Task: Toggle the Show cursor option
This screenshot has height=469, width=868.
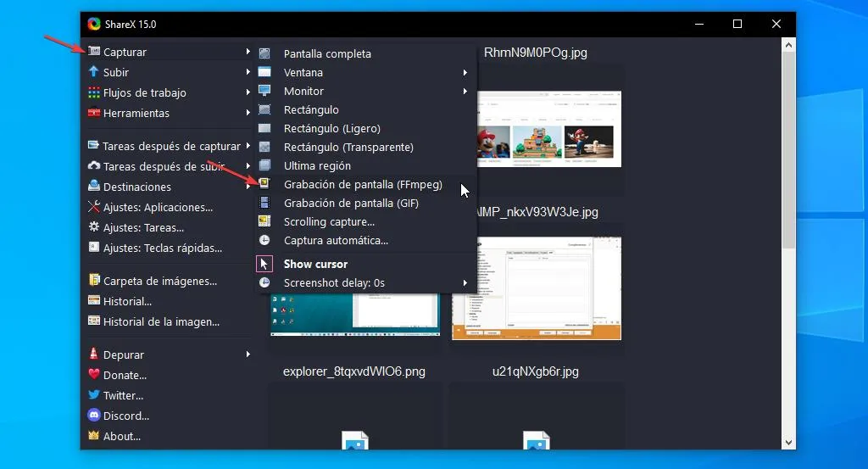Action: coord(314,264)
